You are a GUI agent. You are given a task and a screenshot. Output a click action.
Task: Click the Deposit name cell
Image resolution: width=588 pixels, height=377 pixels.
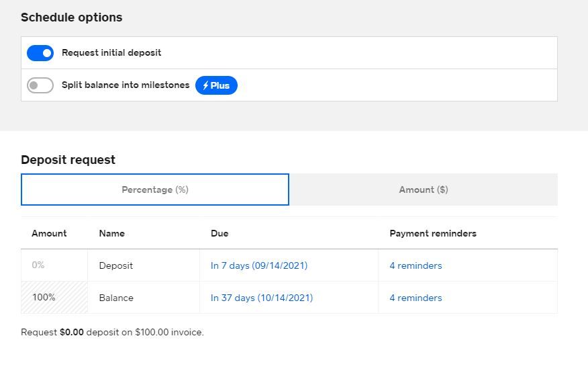point(116,265)
